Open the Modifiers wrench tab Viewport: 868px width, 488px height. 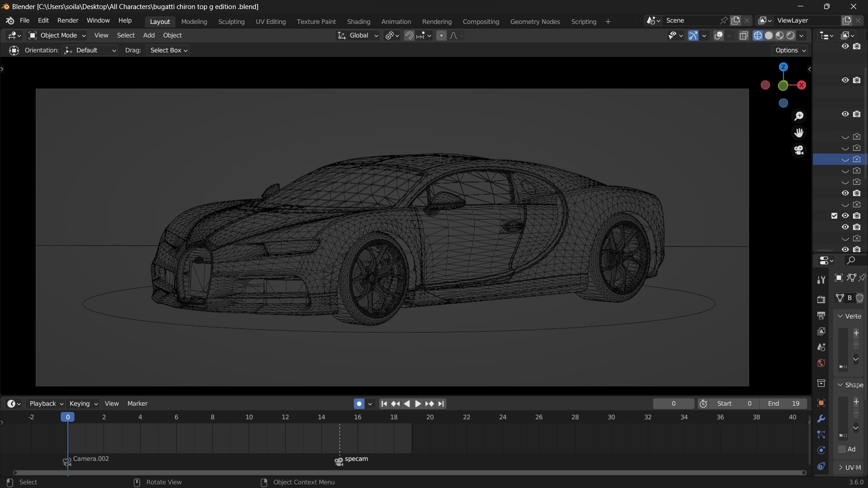click(821, 419)
